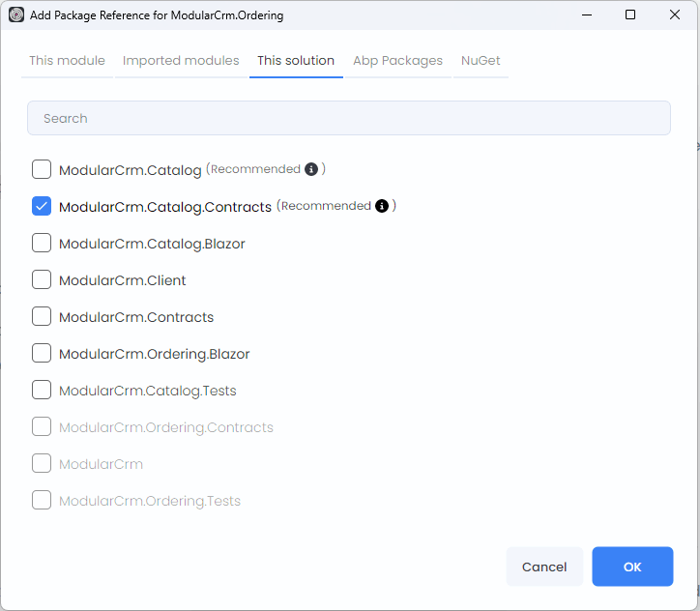Click info icon next to ModularCrm.Catalog
Screen dimensions: 700x611
click(x=311, y=169)
